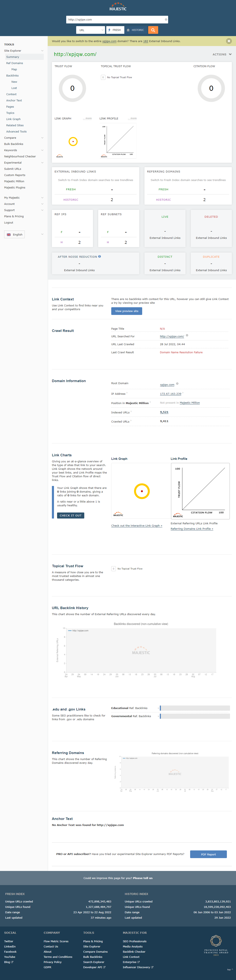
Task: Expand the Actions dropdown menu
Action: coord(222,54)
